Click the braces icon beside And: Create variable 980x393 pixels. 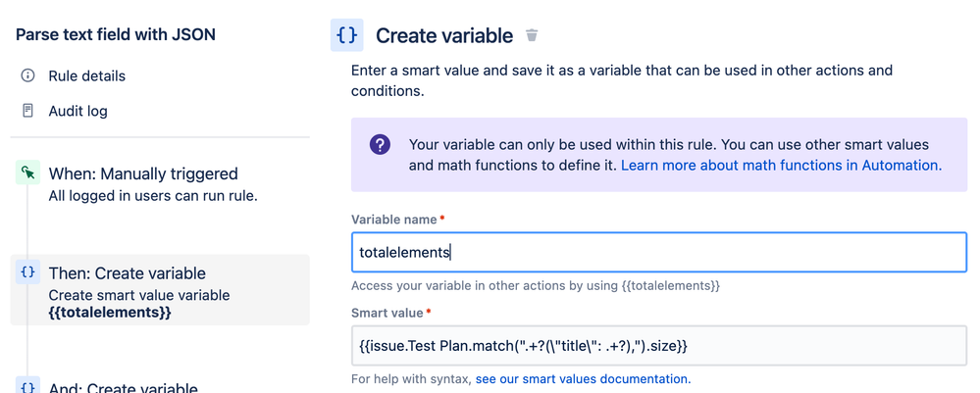pyautogui.click(x=27, y=387)
